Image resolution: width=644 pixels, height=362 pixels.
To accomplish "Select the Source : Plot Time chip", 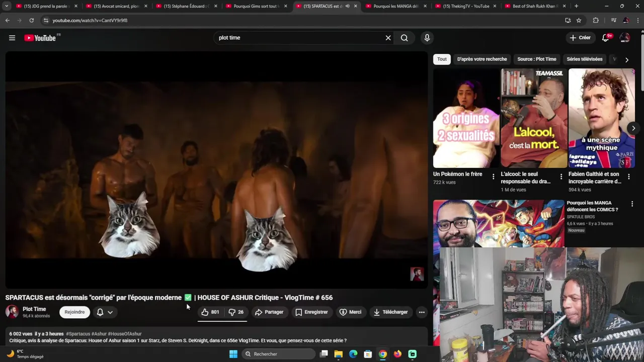I will tap(537, 59).
